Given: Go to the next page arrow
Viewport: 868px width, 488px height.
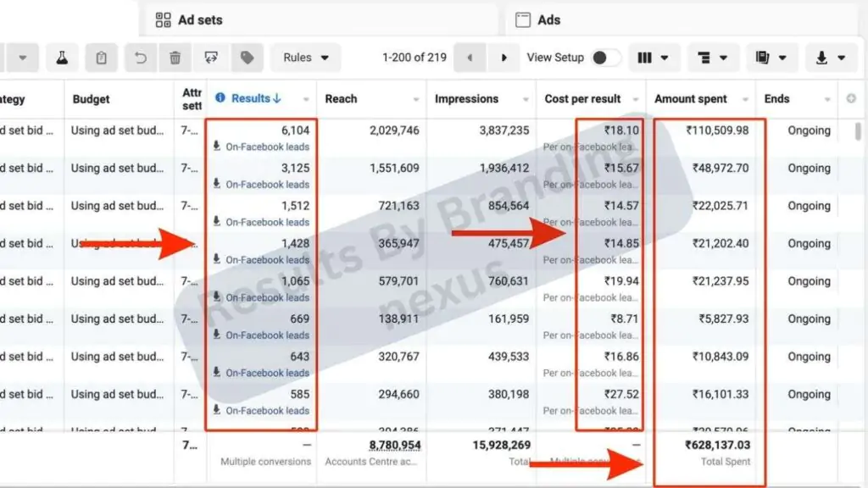Looking at the screenshot, I should click(x=504, y=58).
